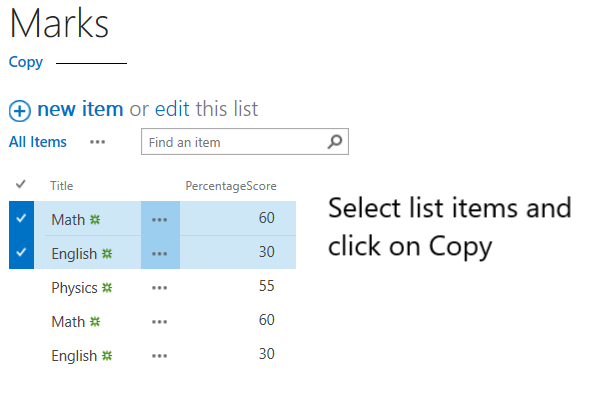Open ellipsis menu for selected English row
Viewport: 592px width, 404px height.
point(160,254)
